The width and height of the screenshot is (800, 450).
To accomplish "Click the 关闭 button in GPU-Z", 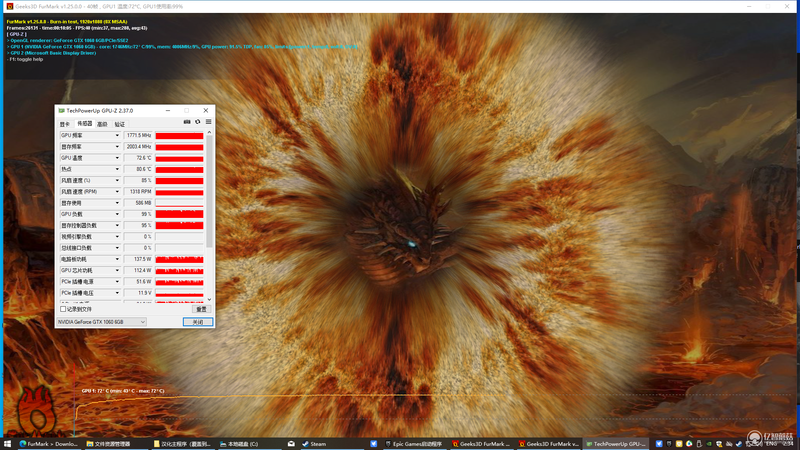I will [198, 322].
